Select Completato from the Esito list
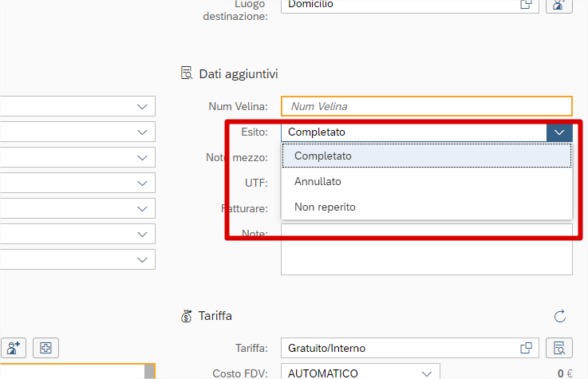Image resolution: width=588 pixels, height=379 pixels. point(323,156)
